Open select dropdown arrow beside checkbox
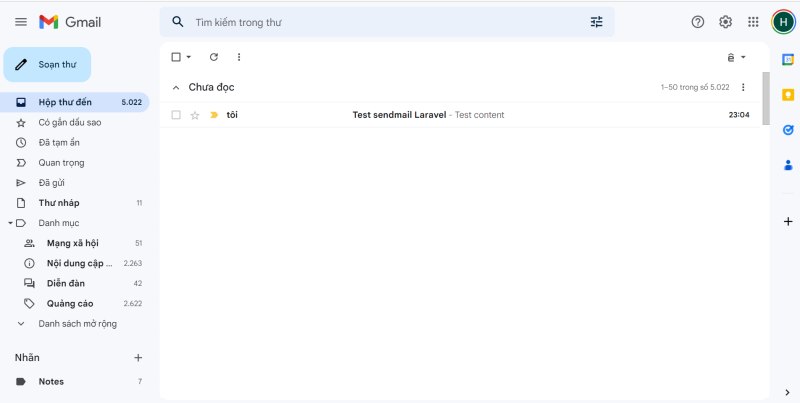 [x=189, y=57]
